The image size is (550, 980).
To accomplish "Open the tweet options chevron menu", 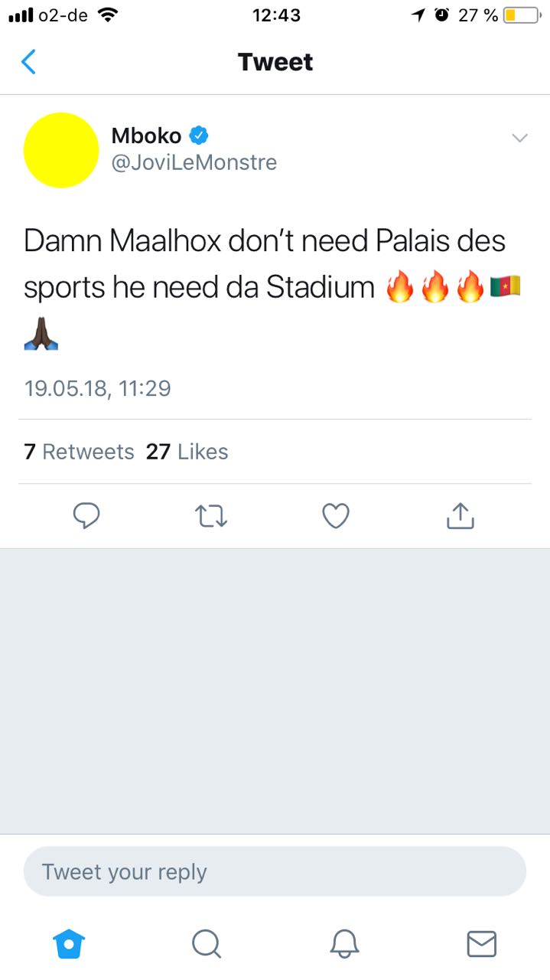I will [519, 138].
